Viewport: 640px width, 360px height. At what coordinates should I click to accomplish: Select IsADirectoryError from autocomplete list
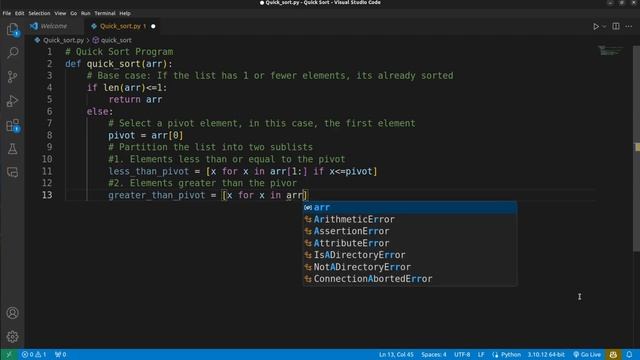pos(410,255)
